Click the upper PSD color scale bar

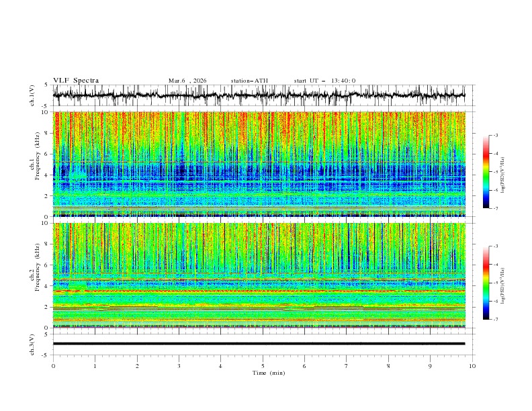(x=486, y=171)
